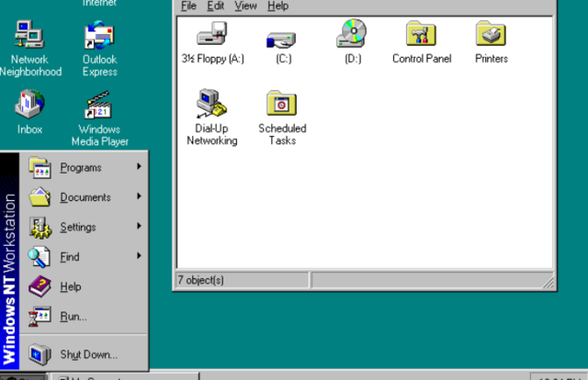Select the (C:) hard drive icon
This screenshot has width=588, height=380.
pos(281,39)
